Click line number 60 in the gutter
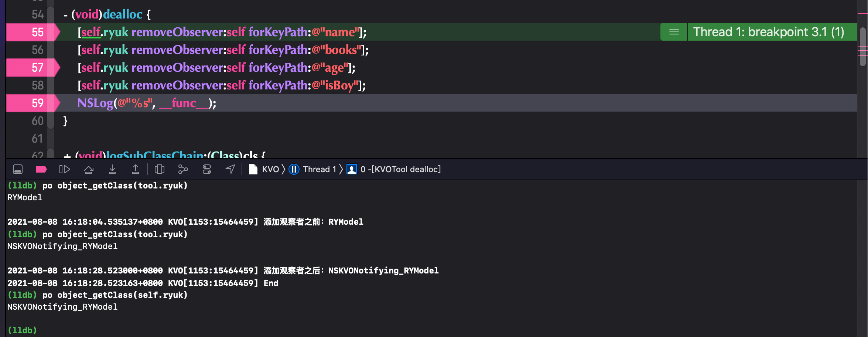The width and height of the screenshot is (868, 337). click(x=38, y=121)
